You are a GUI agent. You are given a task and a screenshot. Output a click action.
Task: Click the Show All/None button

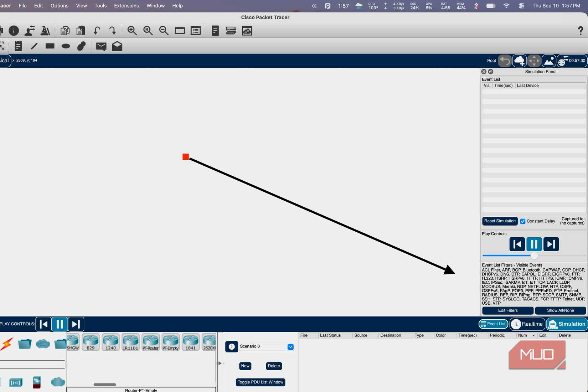tap(561, 310)
